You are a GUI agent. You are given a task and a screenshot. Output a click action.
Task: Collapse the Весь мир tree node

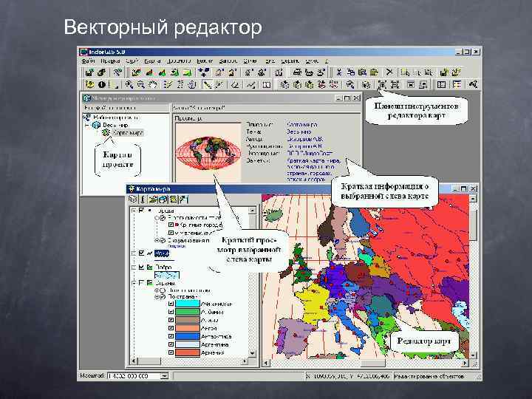pyautogui.click(x=87, y=125)
